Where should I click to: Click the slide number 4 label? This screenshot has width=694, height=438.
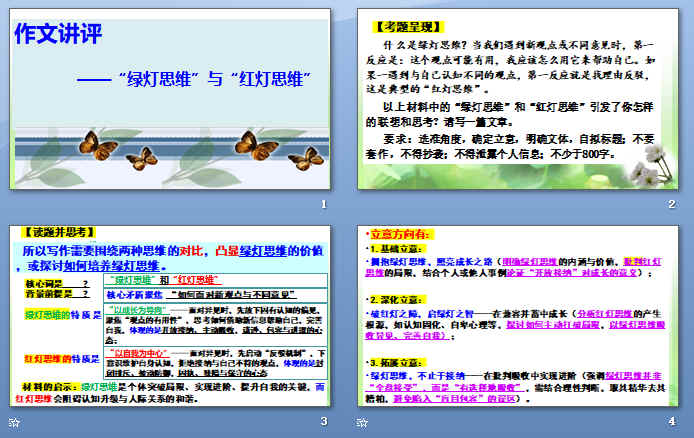672,421
